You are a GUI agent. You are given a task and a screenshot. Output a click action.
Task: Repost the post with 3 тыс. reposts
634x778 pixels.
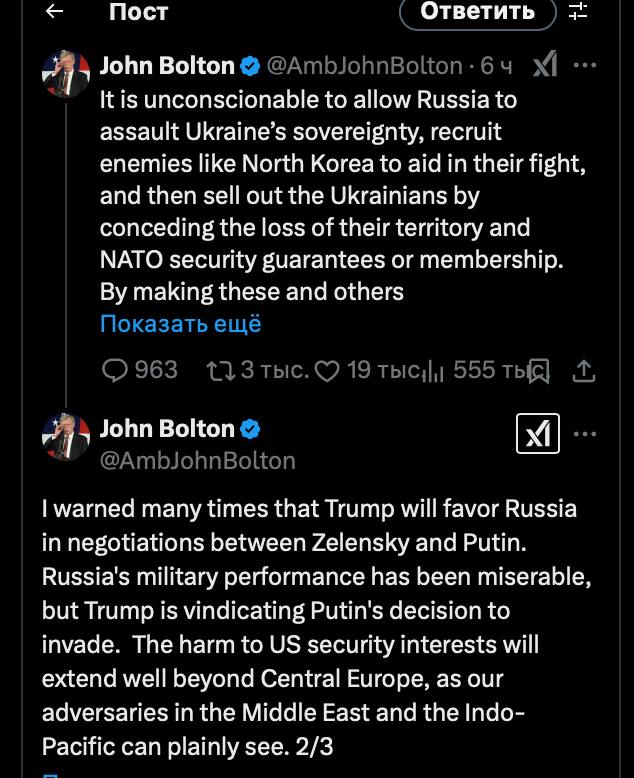(217, 371)
